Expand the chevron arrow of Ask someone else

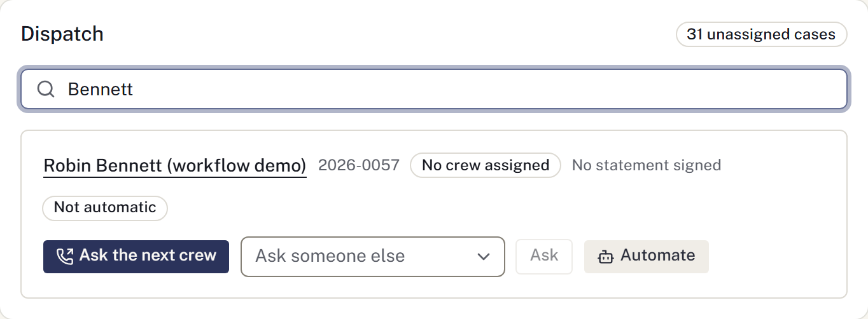click(484, 257)
